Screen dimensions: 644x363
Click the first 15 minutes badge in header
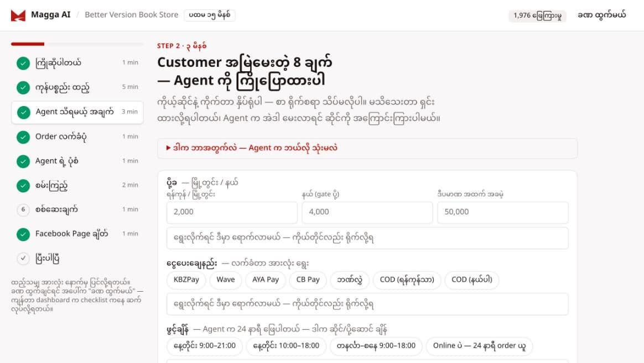(210, 15)
